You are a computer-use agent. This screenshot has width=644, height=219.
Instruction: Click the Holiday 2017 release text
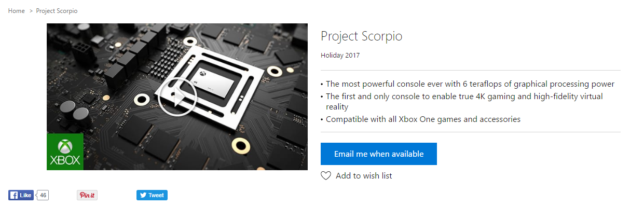click(340, 55)
